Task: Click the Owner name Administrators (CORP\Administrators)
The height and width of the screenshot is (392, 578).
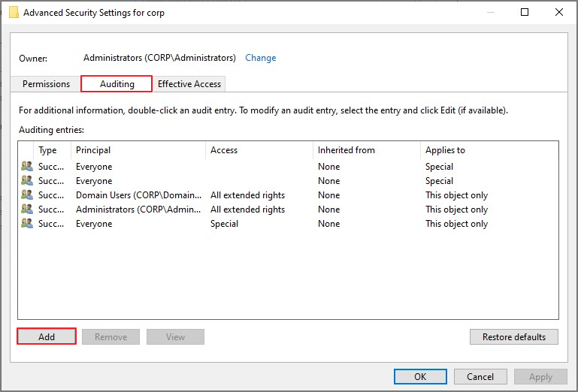Action: [159, 58]
